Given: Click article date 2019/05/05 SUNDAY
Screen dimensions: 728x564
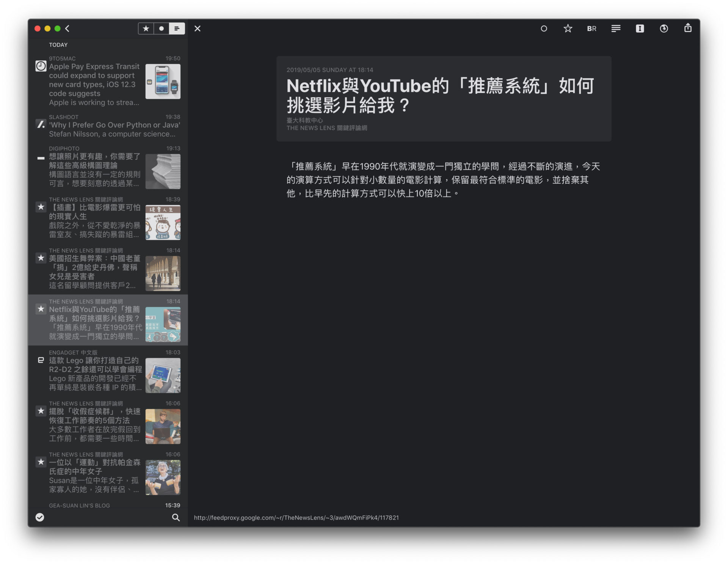Looking at the screenshot, I should [329, 70].
